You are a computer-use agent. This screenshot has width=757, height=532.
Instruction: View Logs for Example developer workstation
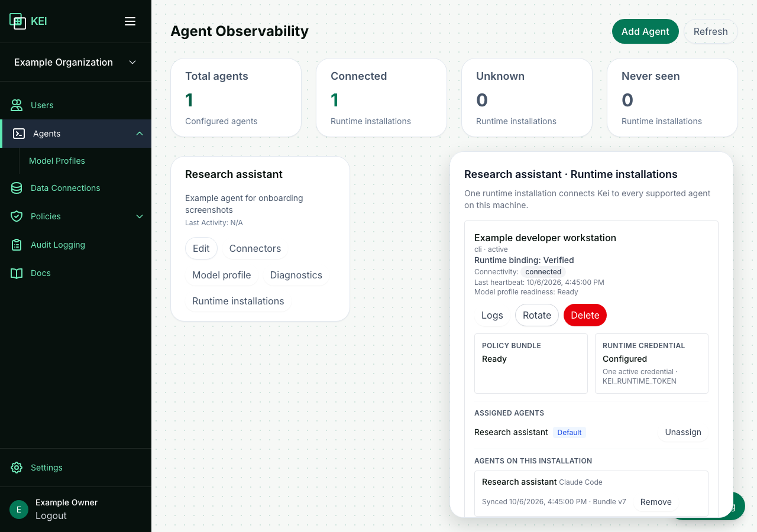(x=492, y=315)
